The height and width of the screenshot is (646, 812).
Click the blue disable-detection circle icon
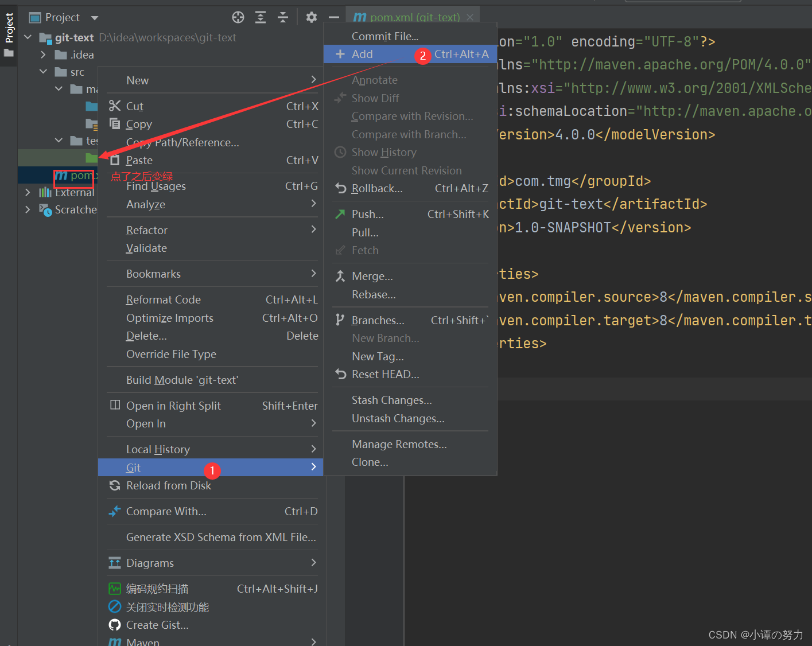coord(115,606)
